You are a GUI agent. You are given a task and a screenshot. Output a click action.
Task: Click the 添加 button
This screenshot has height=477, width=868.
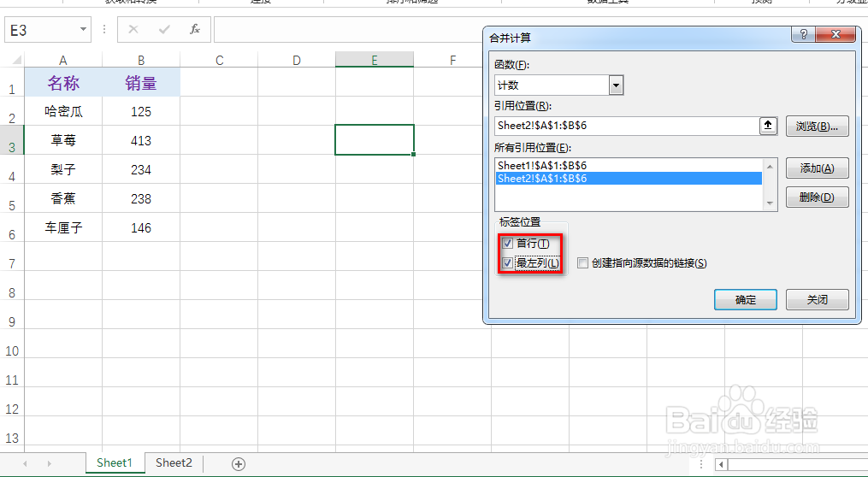(x=817, y=168)
